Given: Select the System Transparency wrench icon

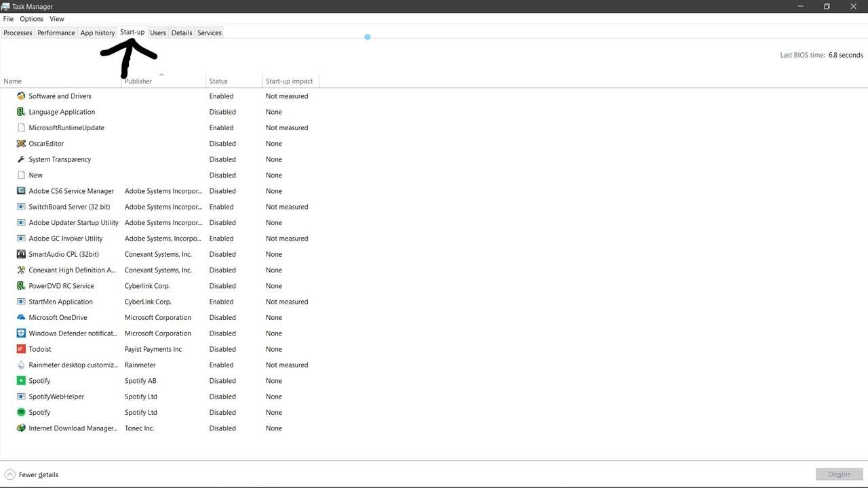Looking at the screenshot, I should pos(21,159).
